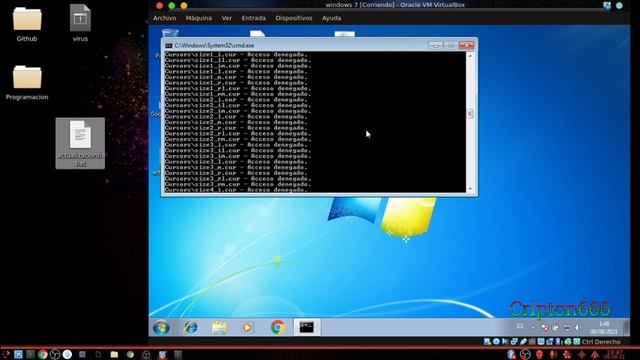The height and width of the screenshot is (360, 640).
Task: Open the cmd window system menu icon
Action: tap(169, 45)
